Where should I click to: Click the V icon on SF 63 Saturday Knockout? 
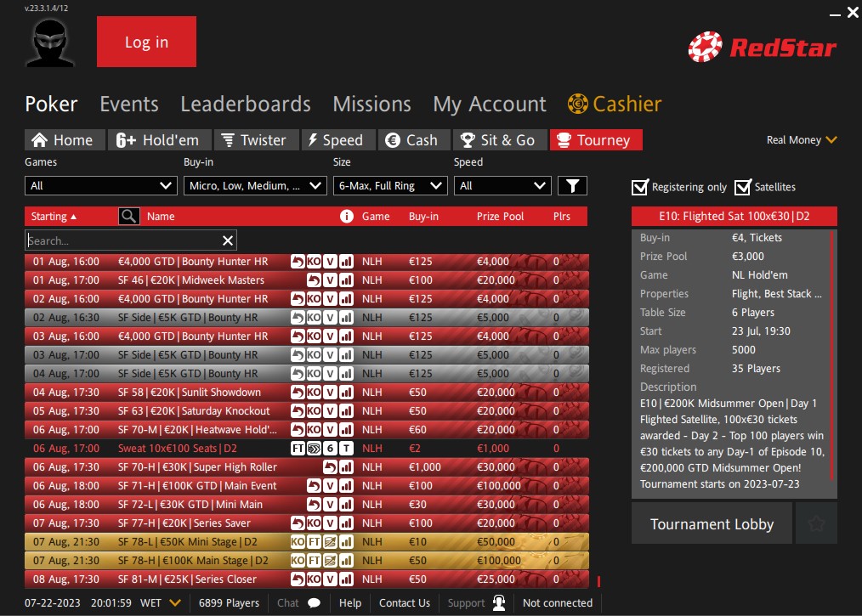(330, 411)
